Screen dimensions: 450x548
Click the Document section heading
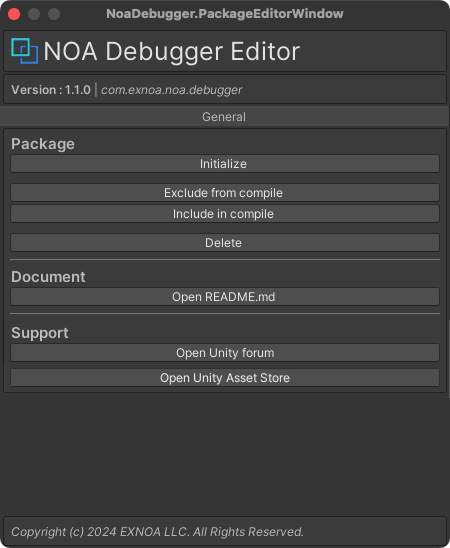[x=48, y=277]
